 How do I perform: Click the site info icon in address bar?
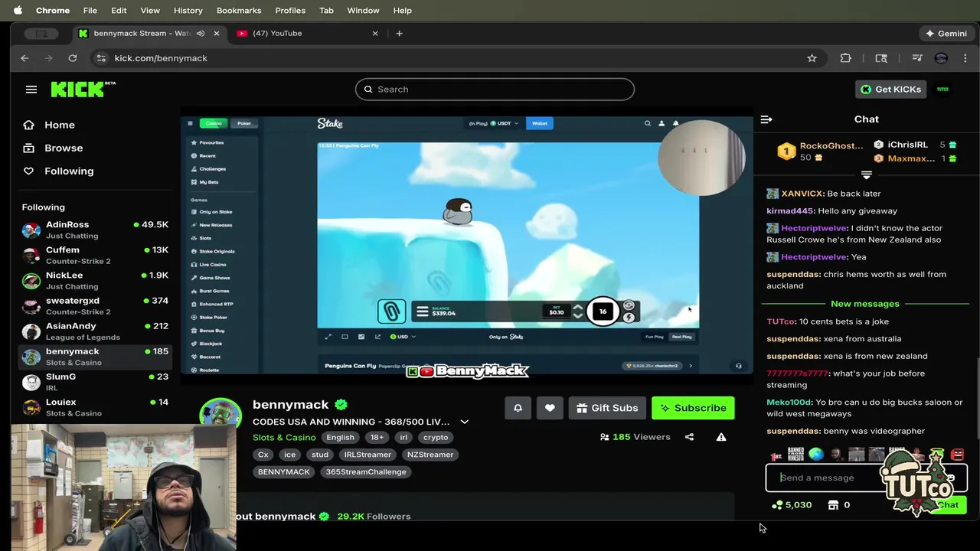(101, 58)
